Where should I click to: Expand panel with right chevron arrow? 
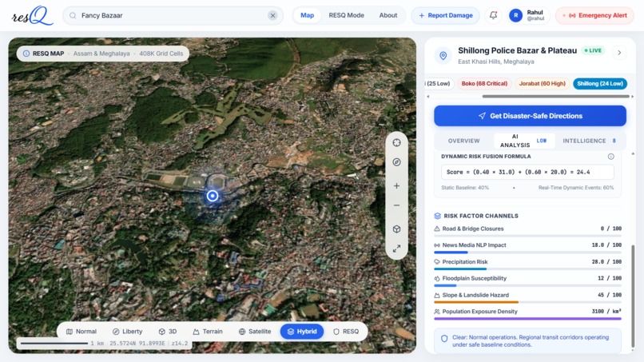(619, 53)
